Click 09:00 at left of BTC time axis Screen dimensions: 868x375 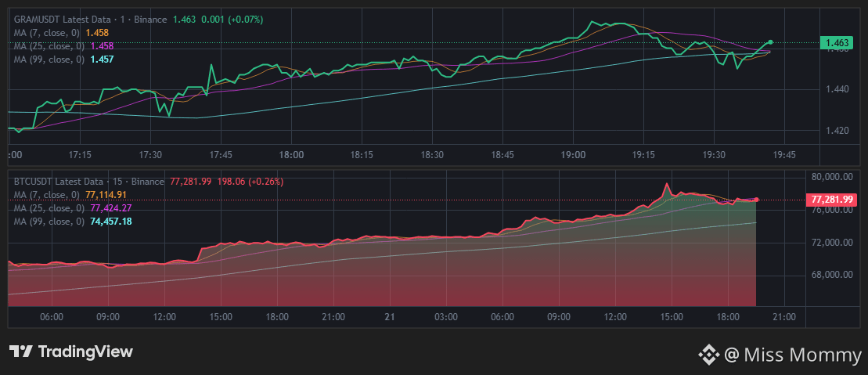coord(108,317)
